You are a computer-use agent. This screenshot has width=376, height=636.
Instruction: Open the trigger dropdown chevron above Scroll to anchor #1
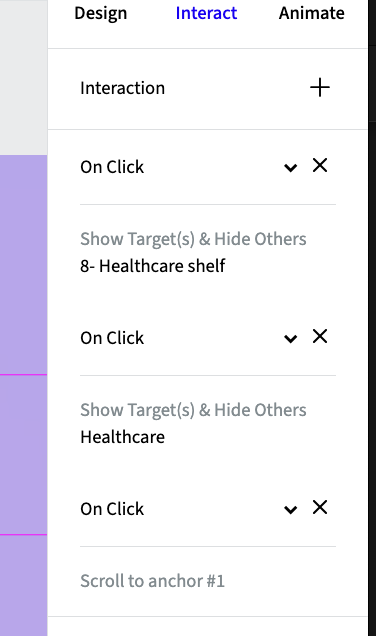pos(290,509)
